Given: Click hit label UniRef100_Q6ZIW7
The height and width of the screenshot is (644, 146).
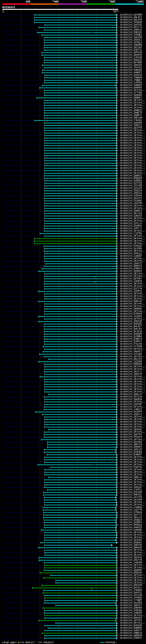Looking at the screenshot, I should point(131,48).
